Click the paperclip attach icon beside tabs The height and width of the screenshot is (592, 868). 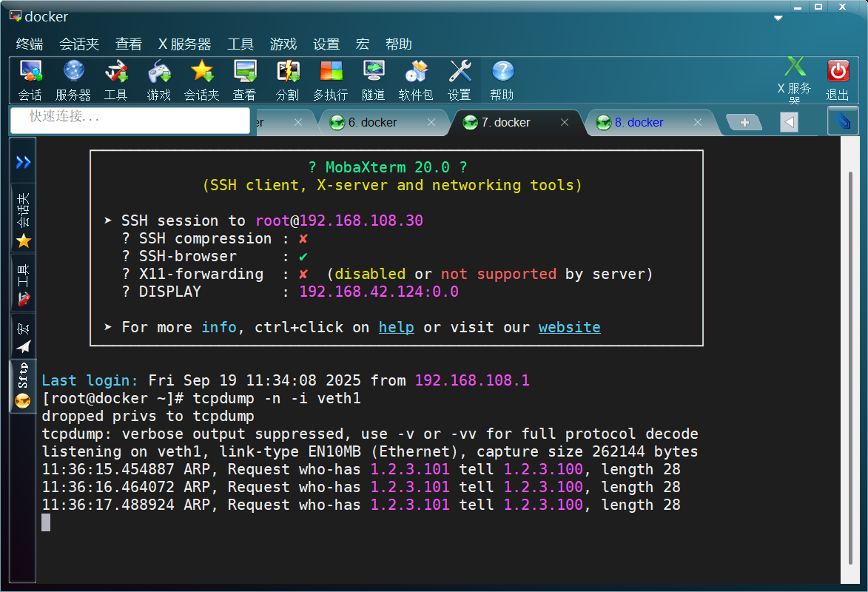point(843,121)
